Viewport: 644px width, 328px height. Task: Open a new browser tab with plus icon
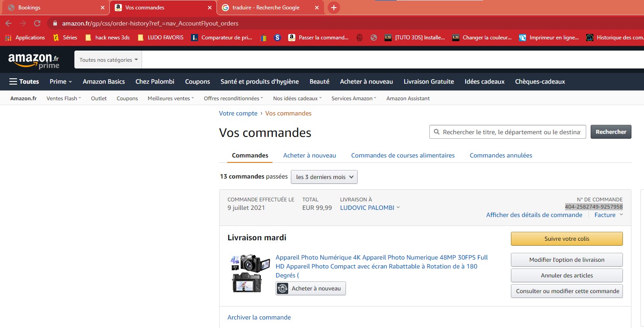click(334, 8)
